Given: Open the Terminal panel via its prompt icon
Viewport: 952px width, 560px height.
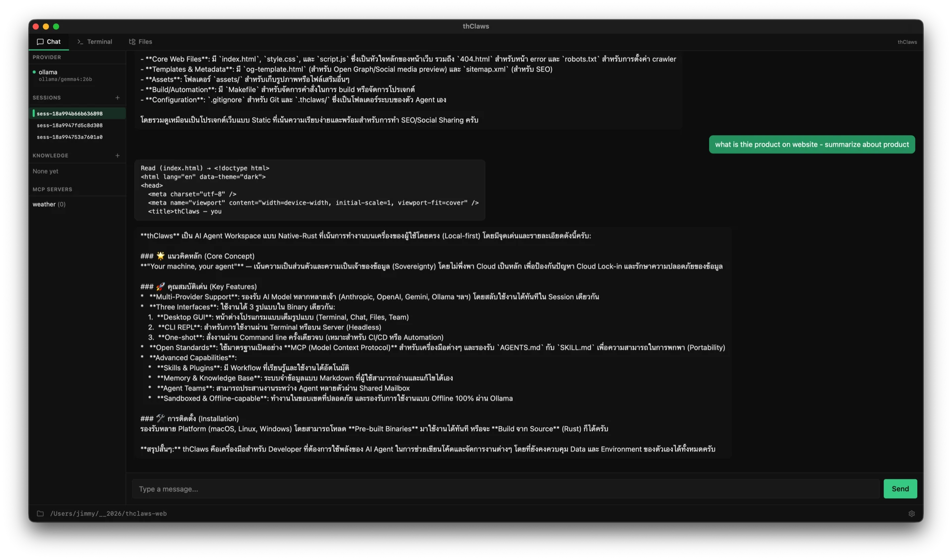Looking at the screenshot, I should tap(79, 42).
